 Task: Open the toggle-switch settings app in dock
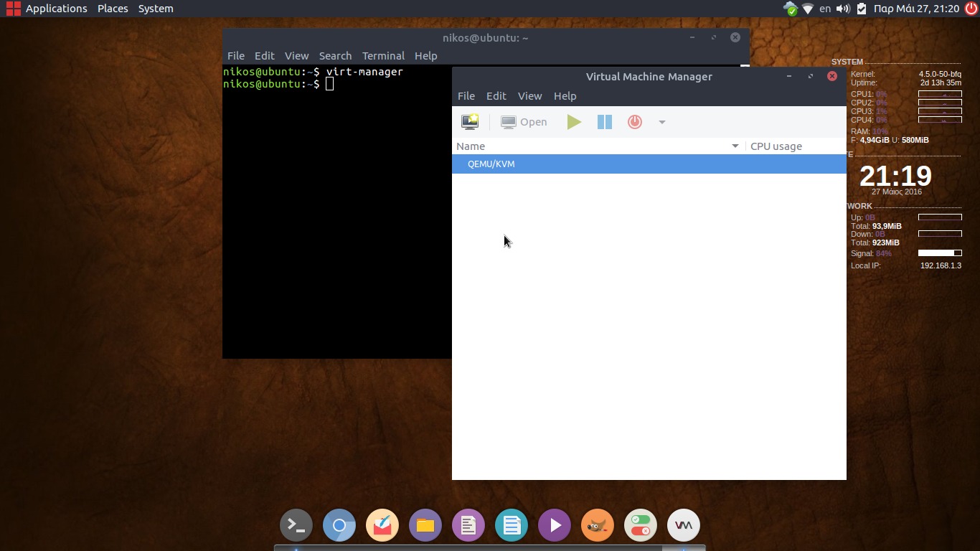point(640,526)
